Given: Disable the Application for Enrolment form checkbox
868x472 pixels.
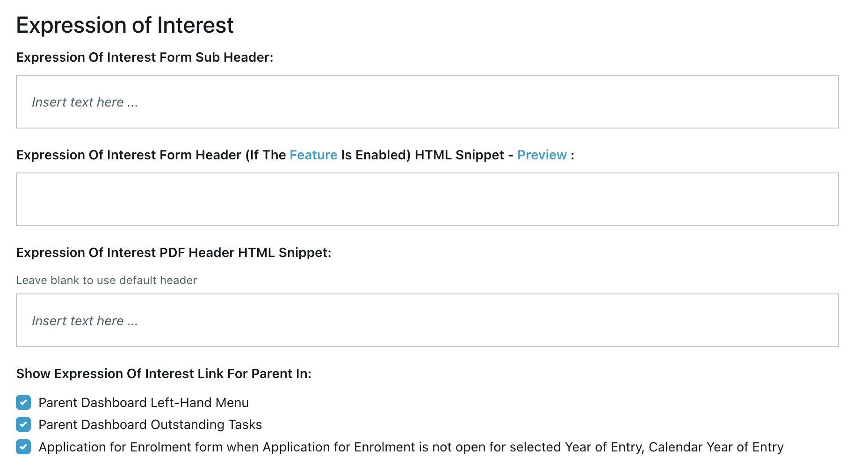Looking at the screenshot, I should pos(23,447).
